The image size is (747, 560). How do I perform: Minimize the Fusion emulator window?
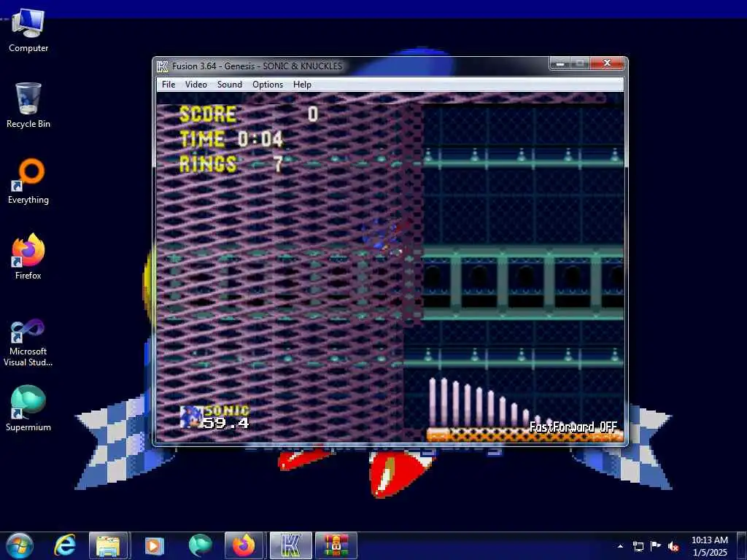click(560, 63)
